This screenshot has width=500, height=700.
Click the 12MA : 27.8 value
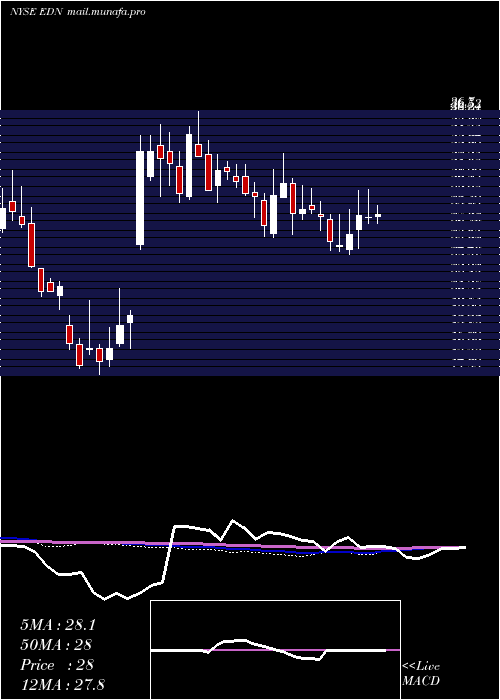(x=62, y=684)
